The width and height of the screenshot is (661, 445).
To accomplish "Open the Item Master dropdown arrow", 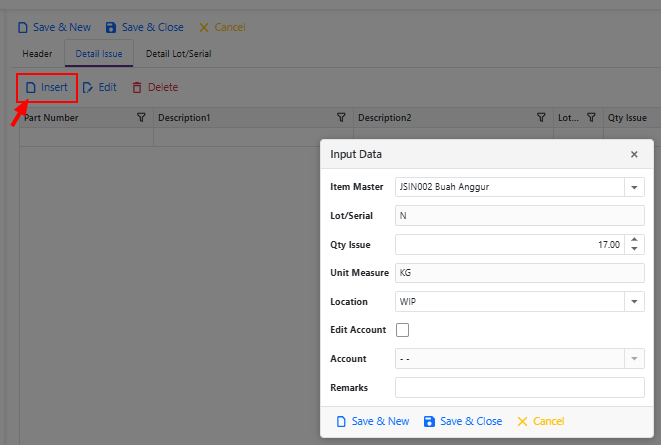I will coord(634,187).
